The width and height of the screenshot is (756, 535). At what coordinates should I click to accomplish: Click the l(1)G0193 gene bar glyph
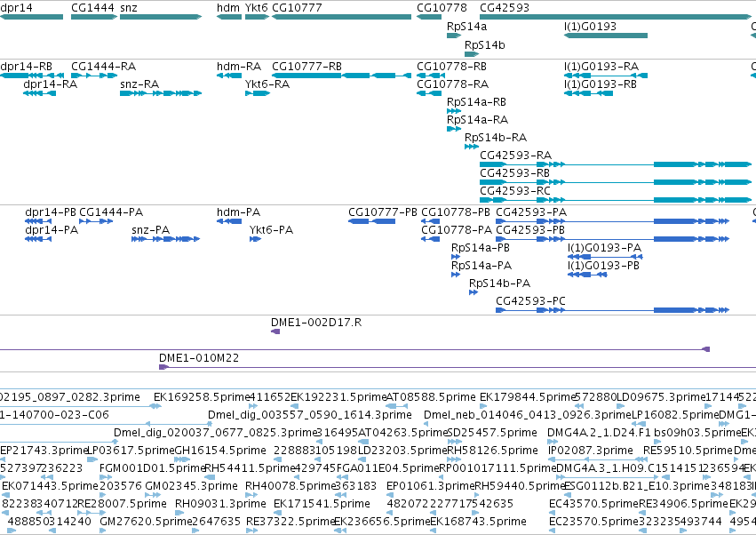pyautogui.click(x=606, y=36)
